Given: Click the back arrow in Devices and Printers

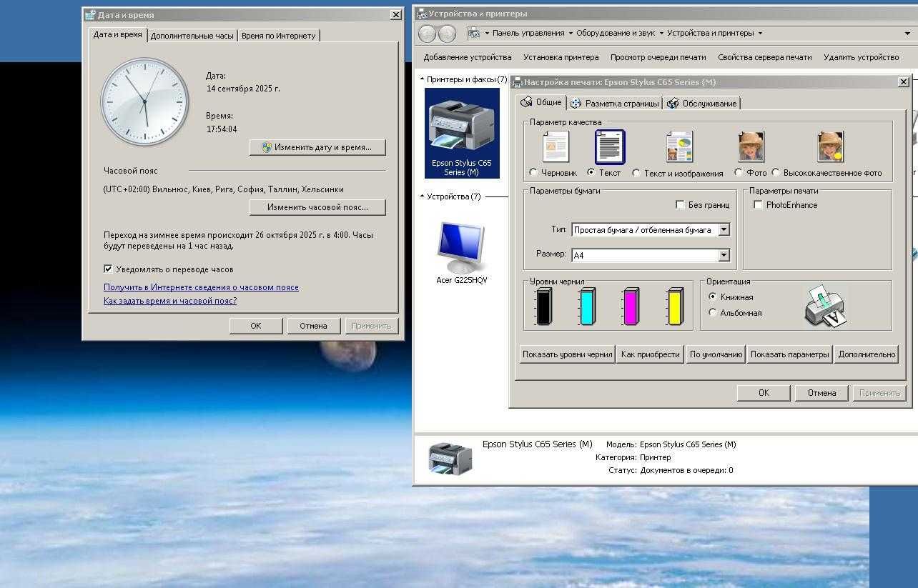Looking at the screenshot, I should point(427,34).
